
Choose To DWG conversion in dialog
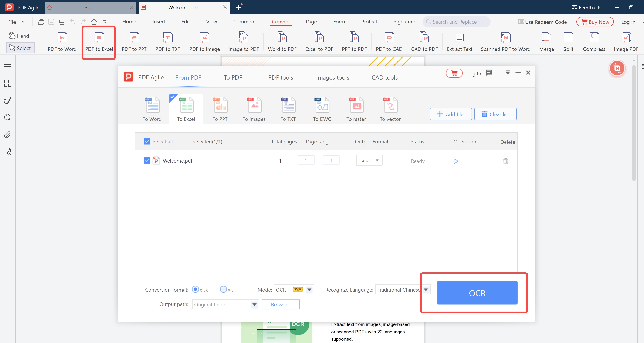point(322,109)
